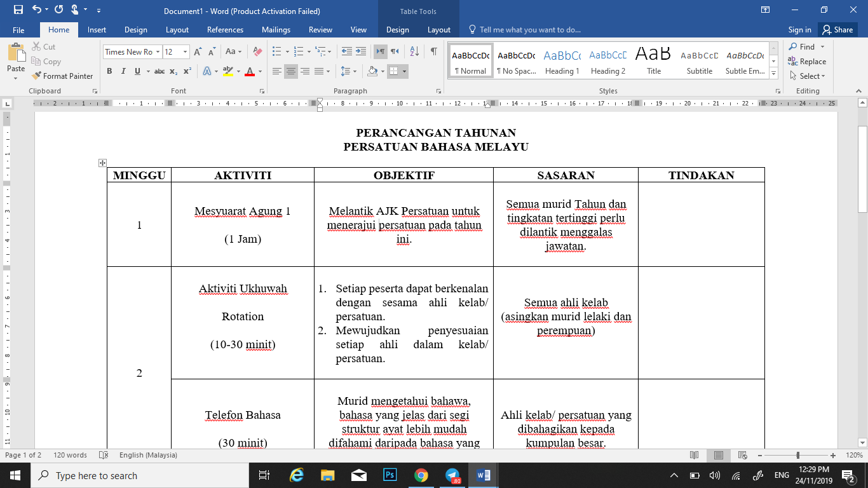The width and height of the screenshot is (868, 488).
Task: Click the Decrease Indent icon
Action: point(347,52)
